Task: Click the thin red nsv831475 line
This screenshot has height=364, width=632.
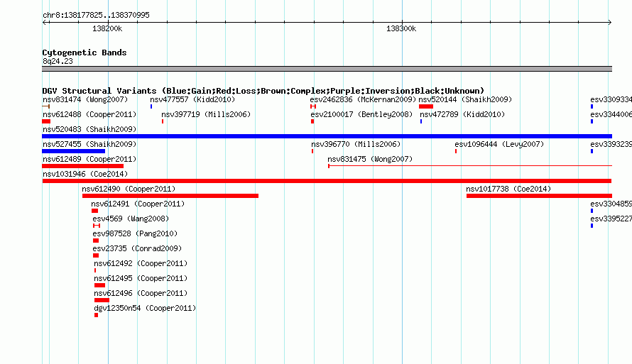Action: [x=470, y=165]
